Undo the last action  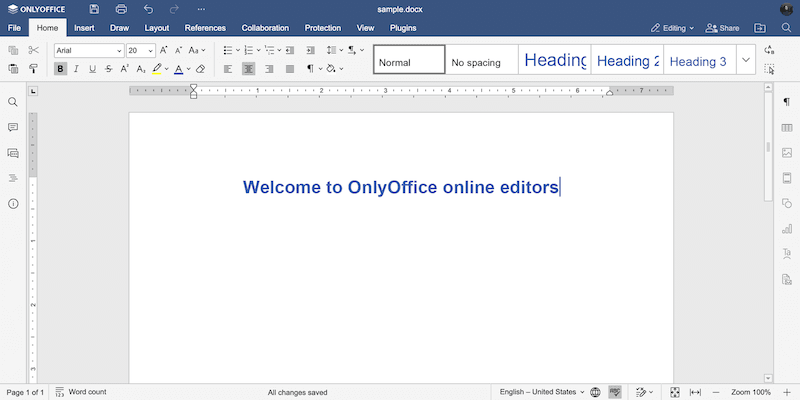[x=148, y=9]
